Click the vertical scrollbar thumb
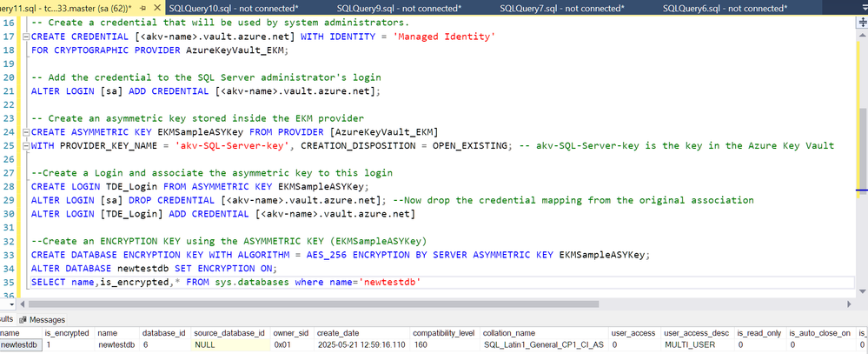Viewport: 868px width, 354px height. (x=863, y=150)
